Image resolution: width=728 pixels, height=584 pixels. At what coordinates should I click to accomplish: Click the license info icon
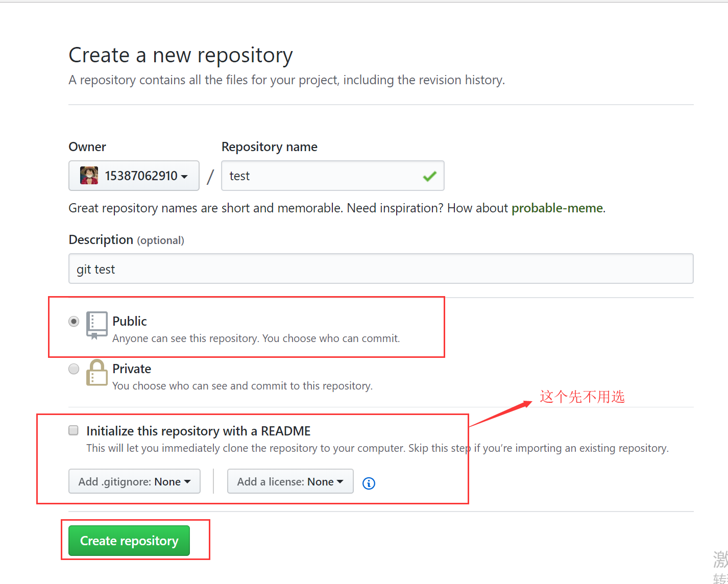tap(369, 483)
